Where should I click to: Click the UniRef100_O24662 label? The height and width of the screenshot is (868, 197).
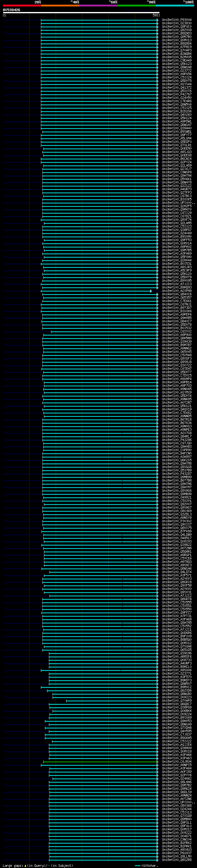pyautogui.click(x=177, y=778)
